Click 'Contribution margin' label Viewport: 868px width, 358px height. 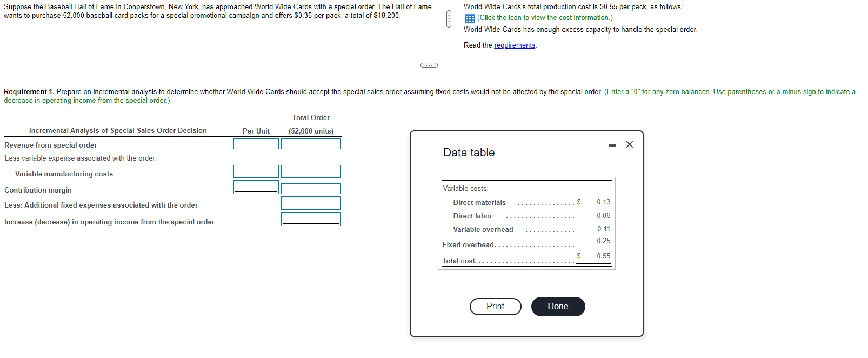(38, 190)
